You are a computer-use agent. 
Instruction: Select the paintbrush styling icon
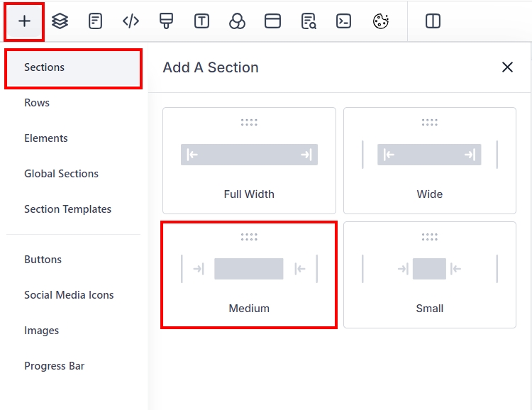166,21
